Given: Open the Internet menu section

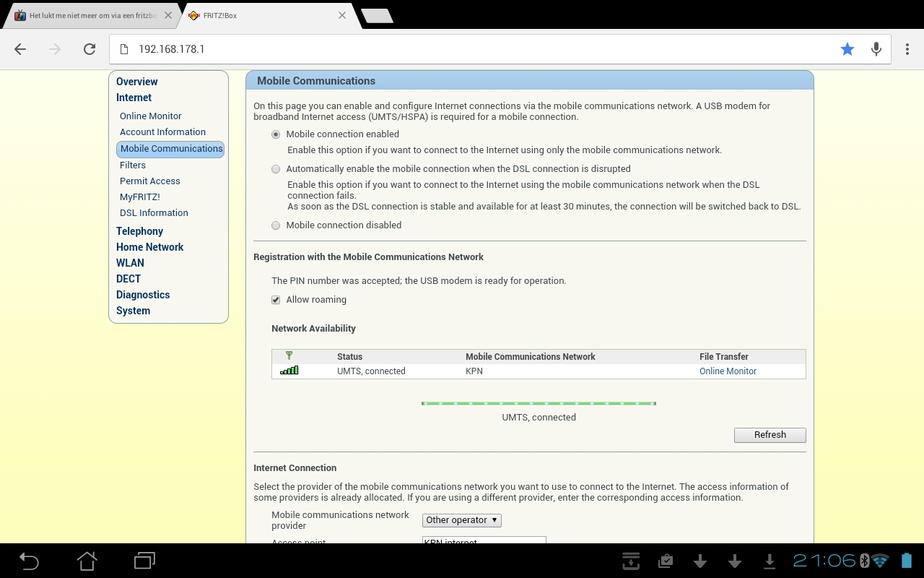Looking at the screenshot, I should [134, 98].
